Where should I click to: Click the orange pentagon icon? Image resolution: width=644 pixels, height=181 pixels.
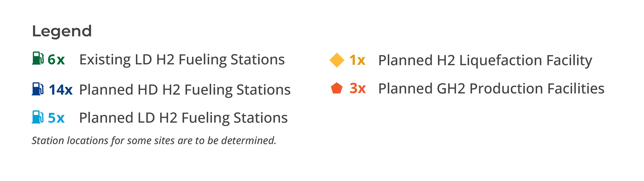point(337,88)
